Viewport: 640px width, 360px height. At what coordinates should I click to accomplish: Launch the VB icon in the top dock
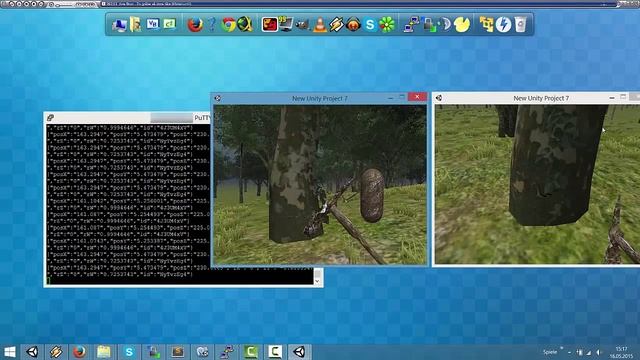(x=153, y=24)
